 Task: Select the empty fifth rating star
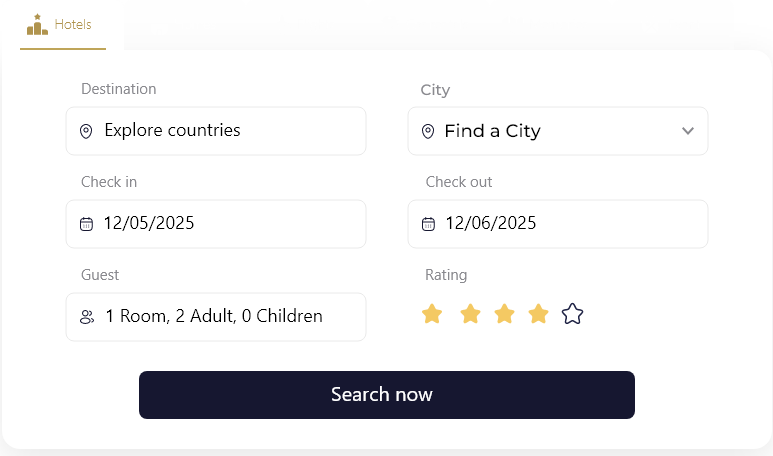tap(572, 315)
